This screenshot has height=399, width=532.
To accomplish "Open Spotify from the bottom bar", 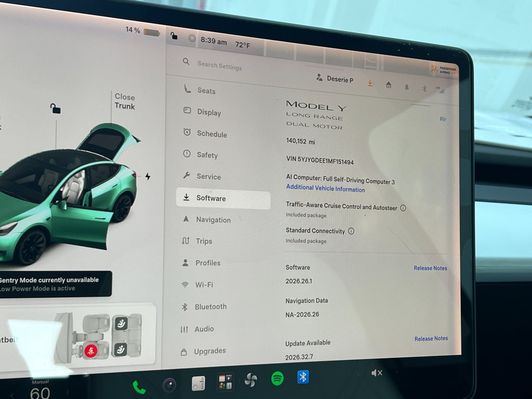I will click(277, 378).
